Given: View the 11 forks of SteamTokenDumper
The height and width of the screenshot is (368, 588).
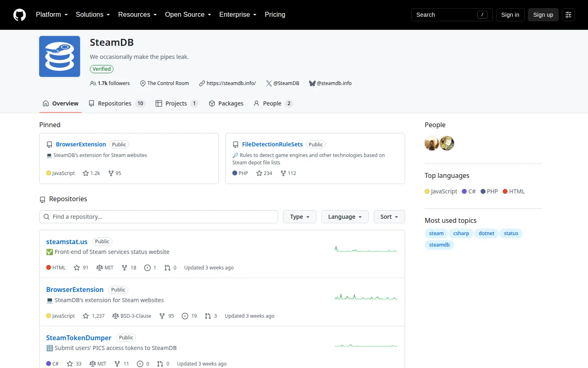Looking at the screenshot, I should click(x=122, y=364).
